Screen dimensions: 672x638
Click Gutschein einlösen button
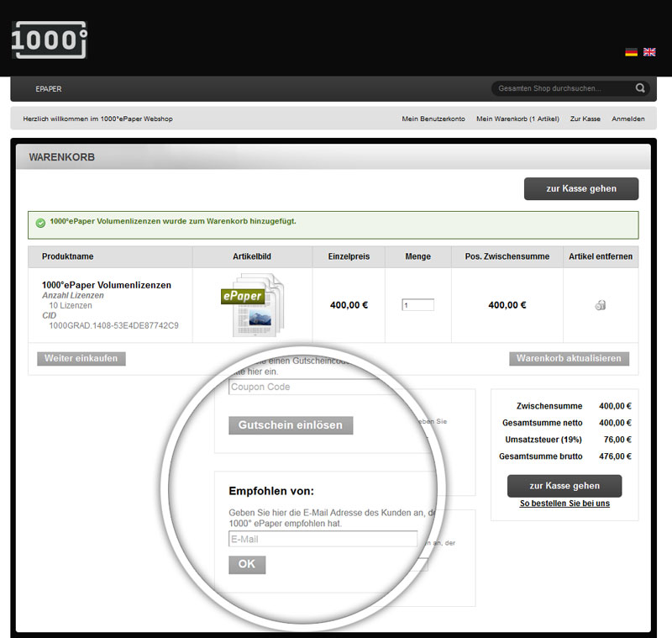click(x=291, y=424)
